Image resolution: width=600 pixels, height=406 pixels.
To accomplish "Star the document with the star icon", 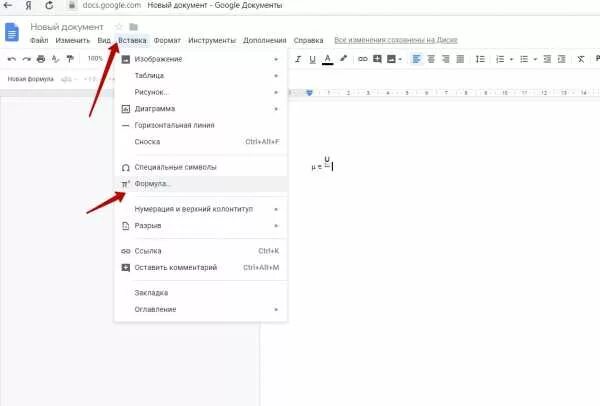I will (x=119, y=27).
